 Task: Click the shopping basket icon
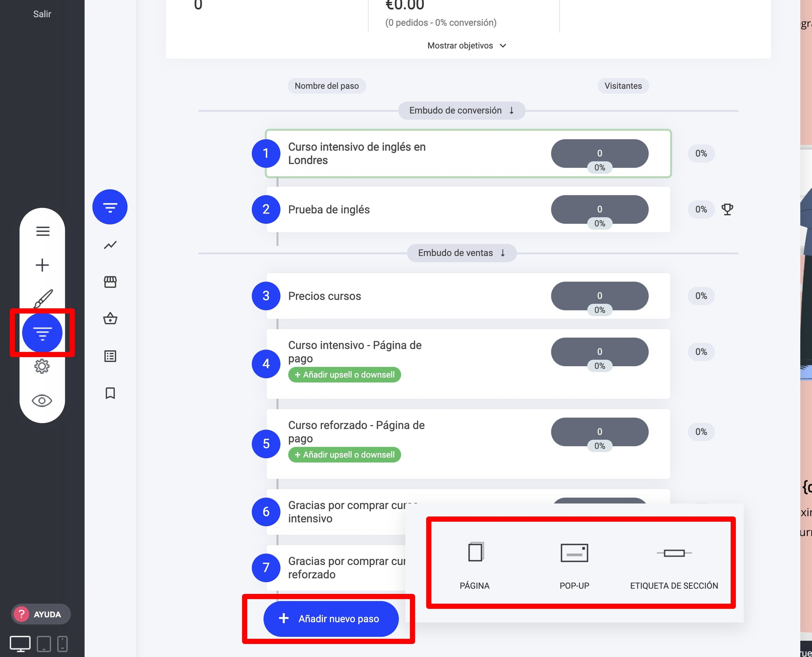tap(110, 318)
